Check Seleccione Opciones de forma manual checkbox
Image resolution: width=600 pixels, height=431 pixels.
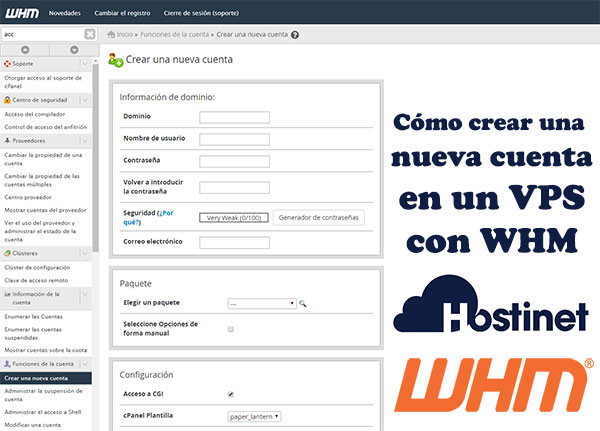tap(231, 329)
